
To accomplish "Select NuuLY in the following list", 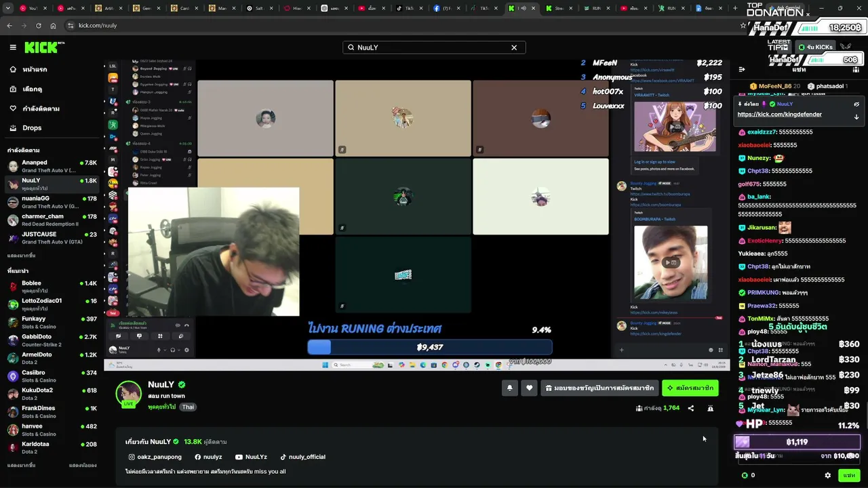I will (53, 184).
